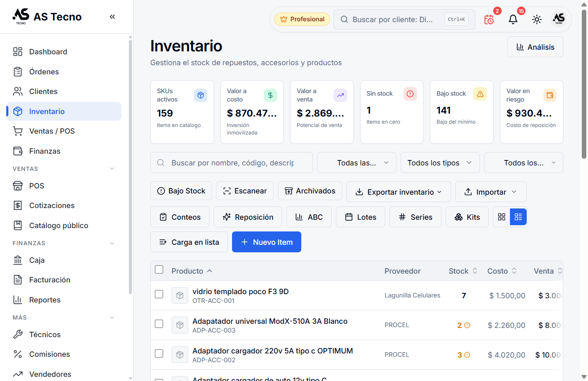The image size is (588, 381).
Task: Click the Bajo stock warning triangle icon
Action: coord(480,94)
